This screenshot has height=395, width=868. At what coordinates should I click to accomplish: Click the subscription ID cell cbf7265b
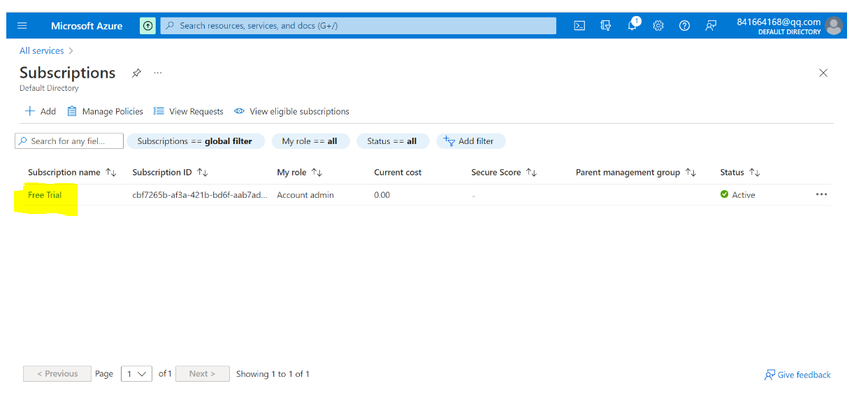[x=199, y=195]
